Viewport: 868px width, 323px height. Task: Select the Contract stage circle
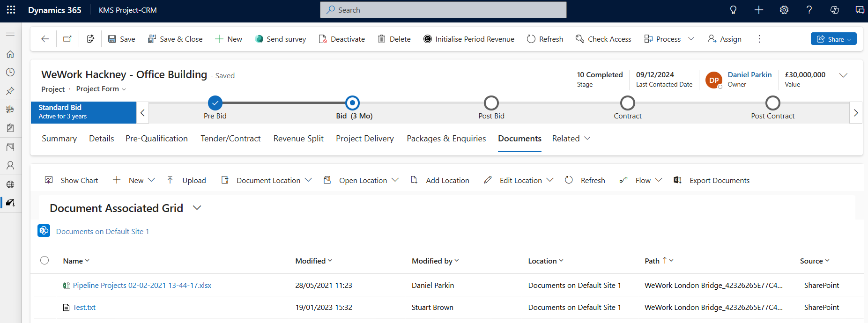[x=628, y=103]
